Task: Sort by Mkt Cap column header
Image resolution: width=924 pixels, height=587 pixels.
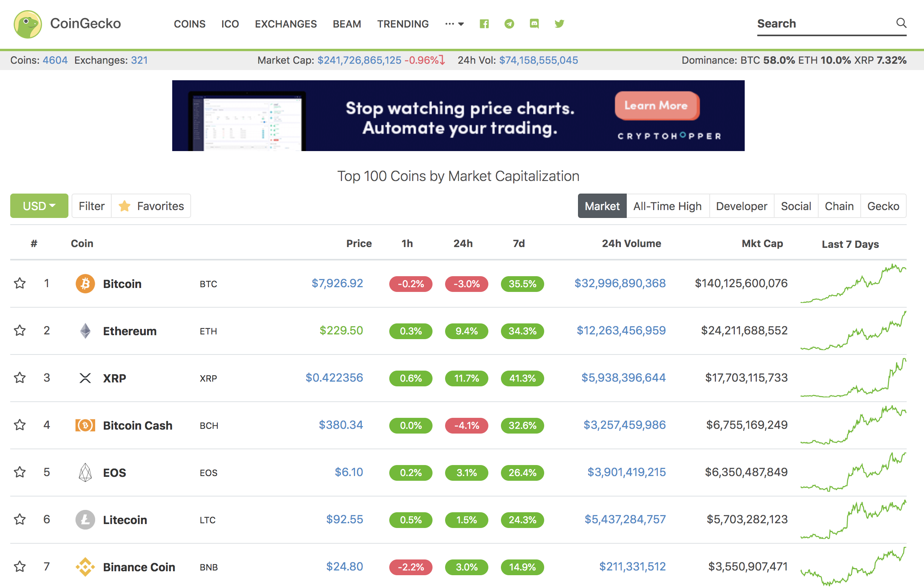Action: 762,244
